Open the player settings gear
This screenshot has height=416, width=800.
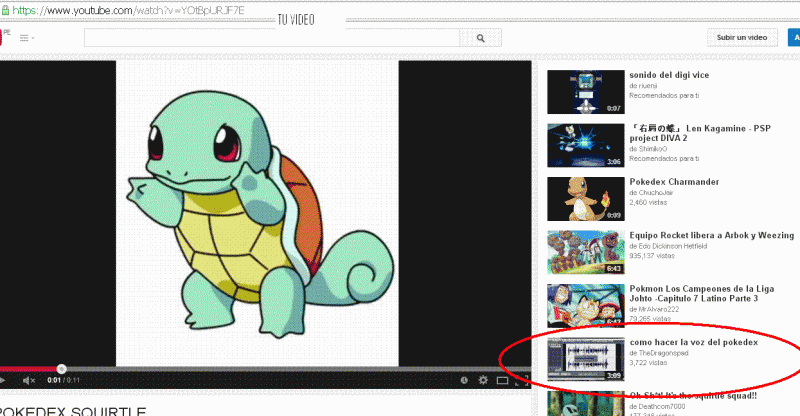(x=483, y=380)
